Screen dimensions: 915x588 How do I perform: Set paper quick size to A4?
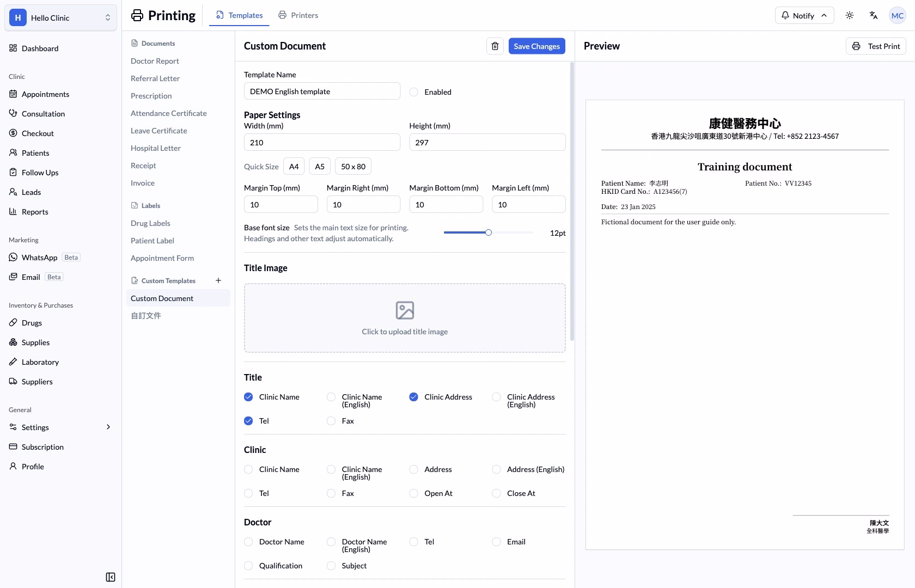[x=294, y=167]
